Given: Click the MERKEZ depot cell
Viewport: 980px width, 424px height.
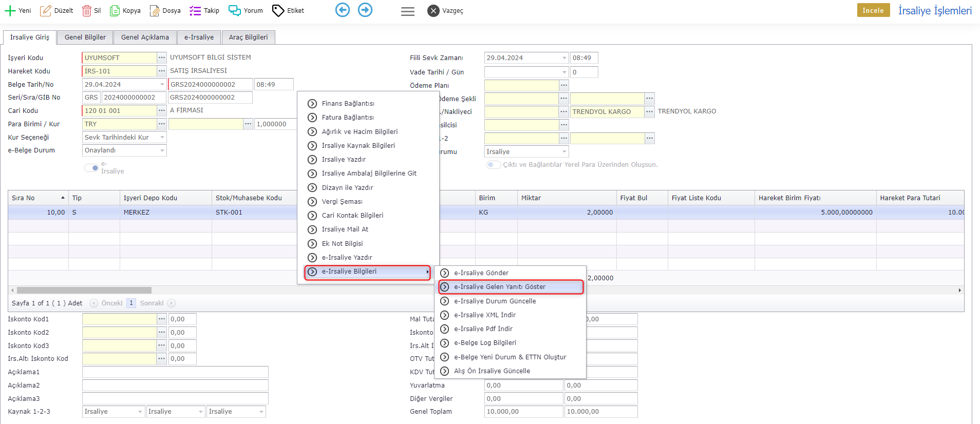Looking at the screenshot, I should pyautogui.click(x=166, y=212).
